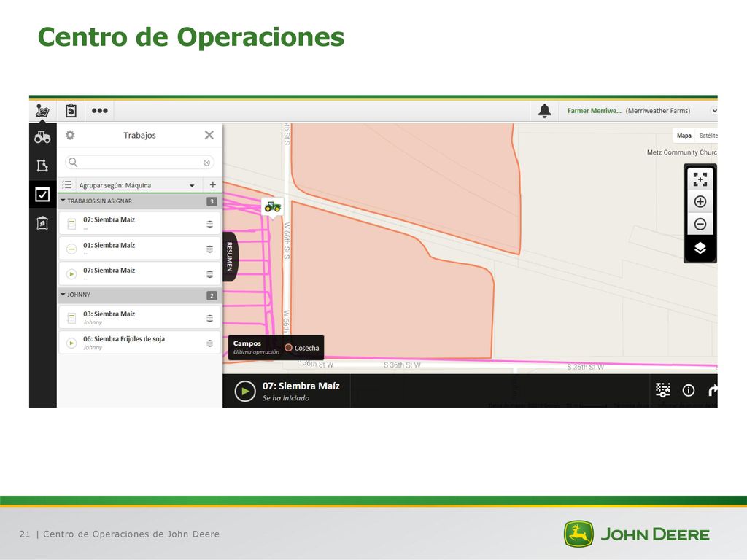Select the seed bag products sidebar icon
Image resolution: width=747 pixels, height=560 pixels.
click(42, 223)
